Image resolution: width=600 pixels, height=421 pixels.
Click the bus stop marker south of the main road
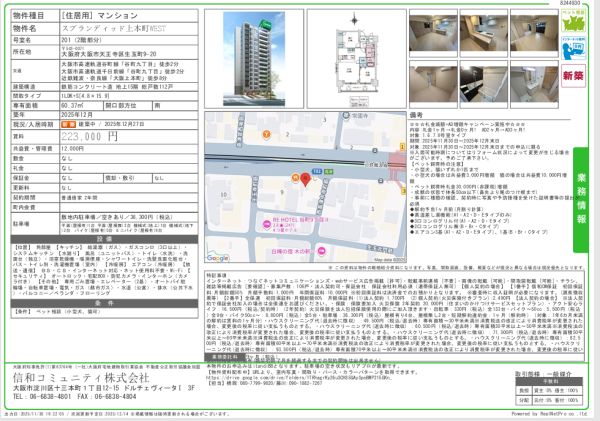[x=380, y=181]
